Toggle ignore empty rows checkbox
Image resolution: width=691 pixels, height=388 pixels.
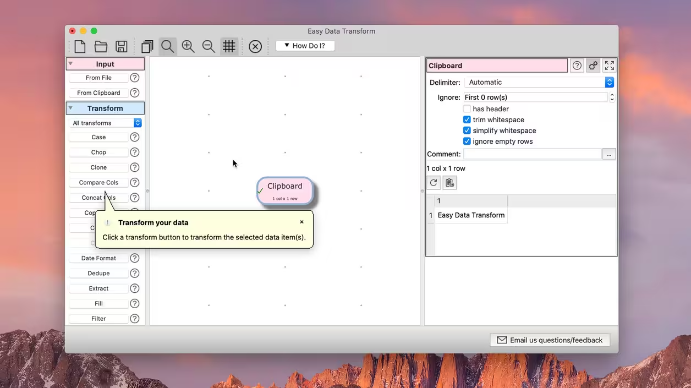point(467,142)
